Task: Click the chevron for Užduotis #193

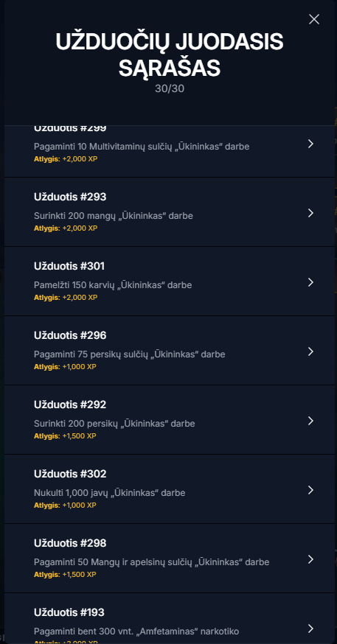Action: (310, 629)
